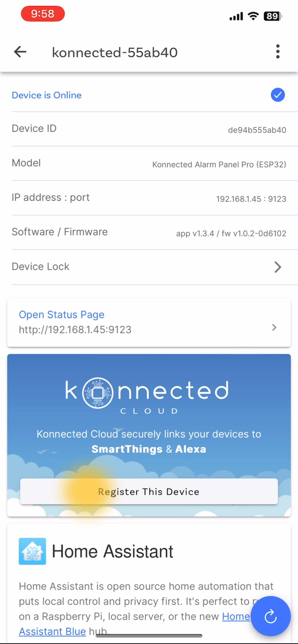
Task: Tap the Register This Device button
Action: (149, 492)
